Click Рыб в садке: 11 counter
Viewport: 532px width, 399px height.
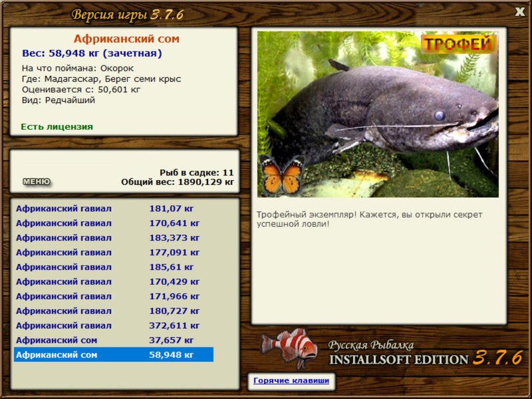197,172
